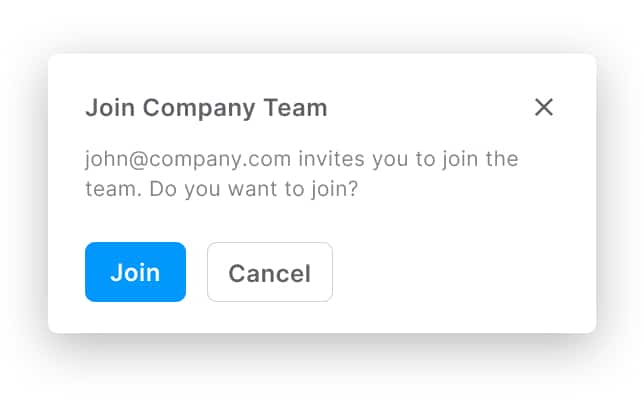Screen dimensions: 644x405
Task: Click the X icon in the dialog
Action: 543,108
